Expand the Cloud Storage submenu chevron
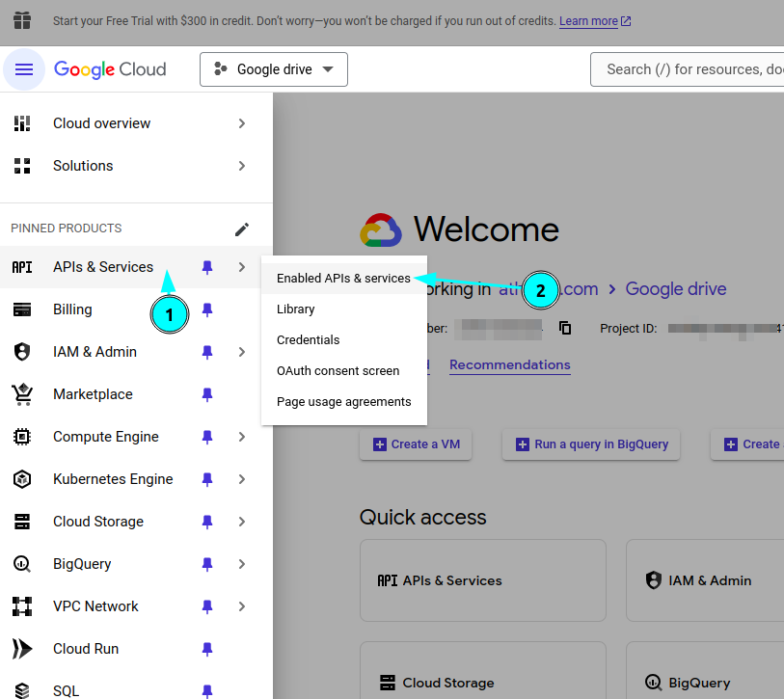 [242, 522]
